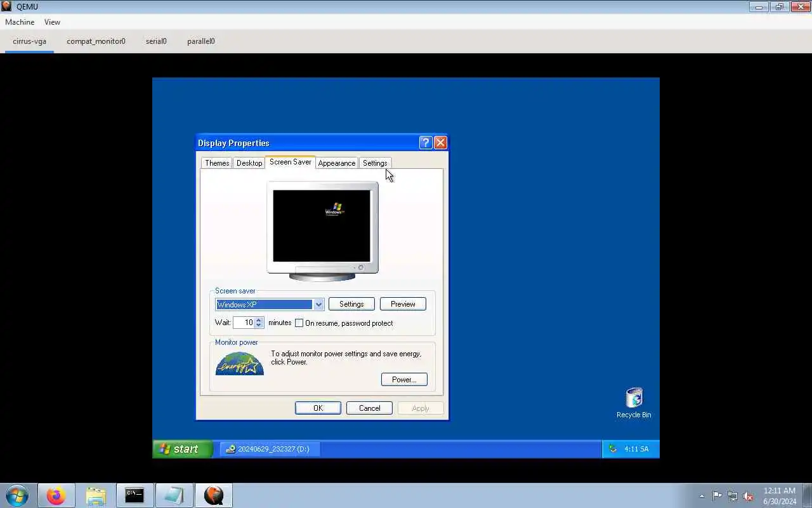
Task: Close the Display Properties dialog
Action: 440,143
